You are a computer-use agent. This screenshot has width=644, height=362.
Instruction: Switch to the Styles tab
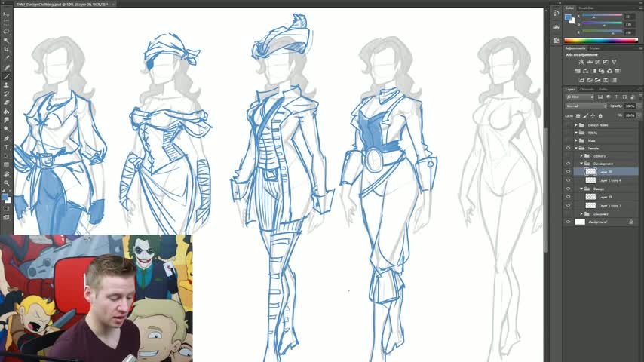pyautogui.click(x=594, y=48)
